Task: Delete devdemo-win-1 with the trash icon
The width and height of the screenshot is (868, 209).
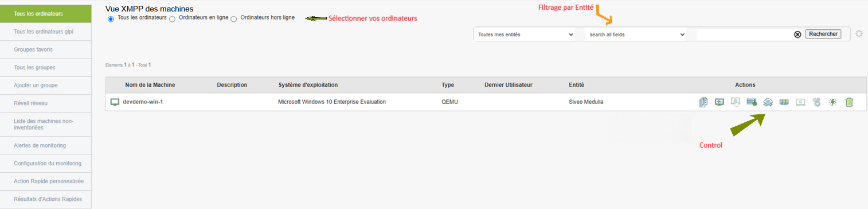Action: tap(849, 102)
